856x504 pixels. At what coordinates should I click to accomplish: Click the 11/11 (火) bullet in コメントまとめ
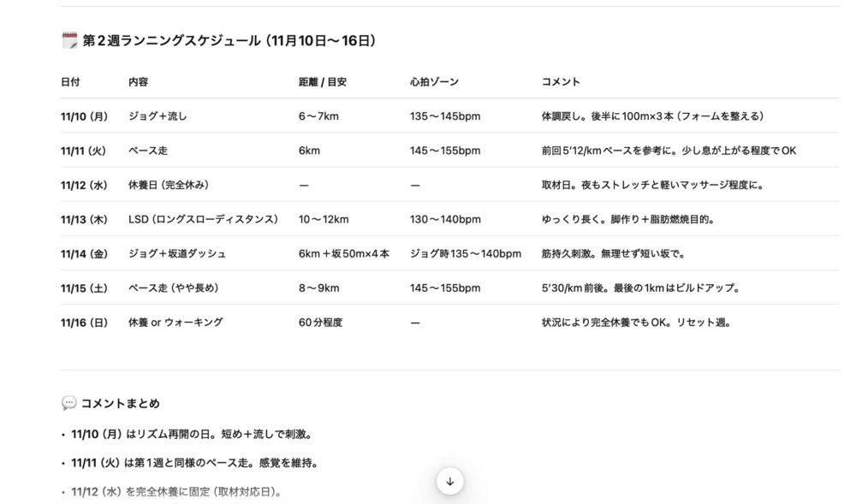coord(194,463)
